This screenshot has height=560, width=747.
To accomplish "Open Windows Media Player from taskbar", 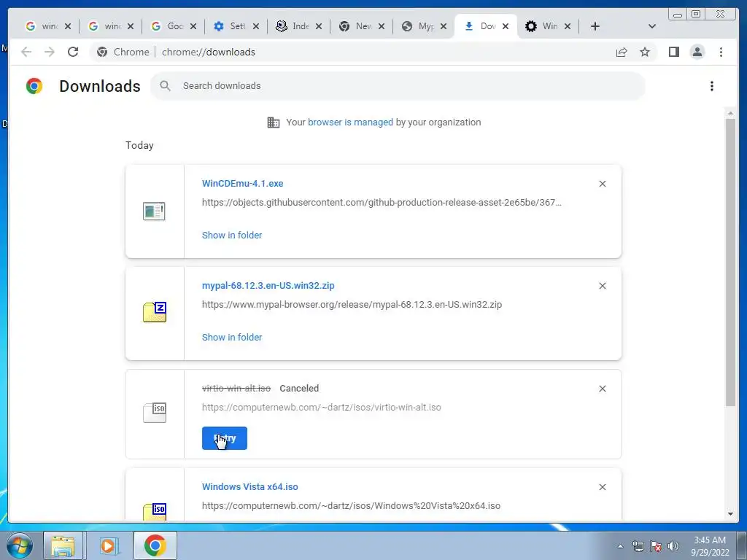I will click(x=108, y=545).
